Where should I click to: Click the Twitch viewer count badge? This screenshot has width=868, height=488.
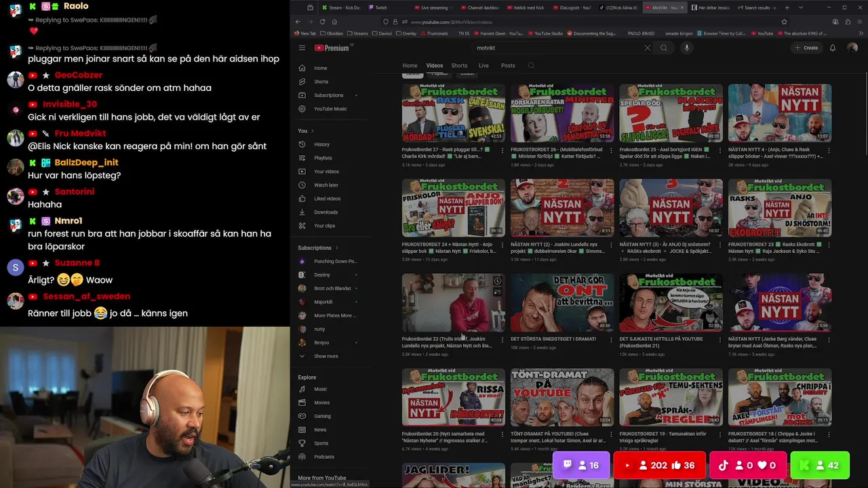tap(580, 466)
